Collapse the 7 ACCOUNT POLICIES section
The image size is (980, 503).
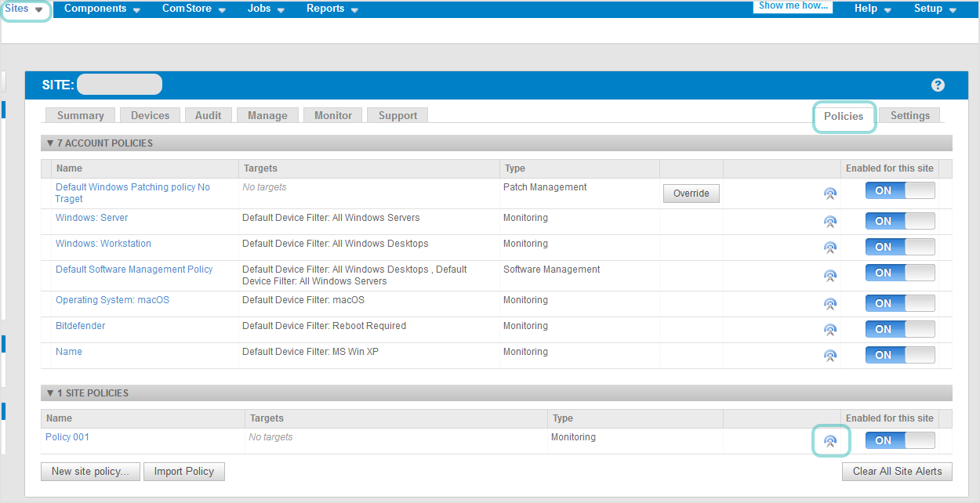[51, 143]
